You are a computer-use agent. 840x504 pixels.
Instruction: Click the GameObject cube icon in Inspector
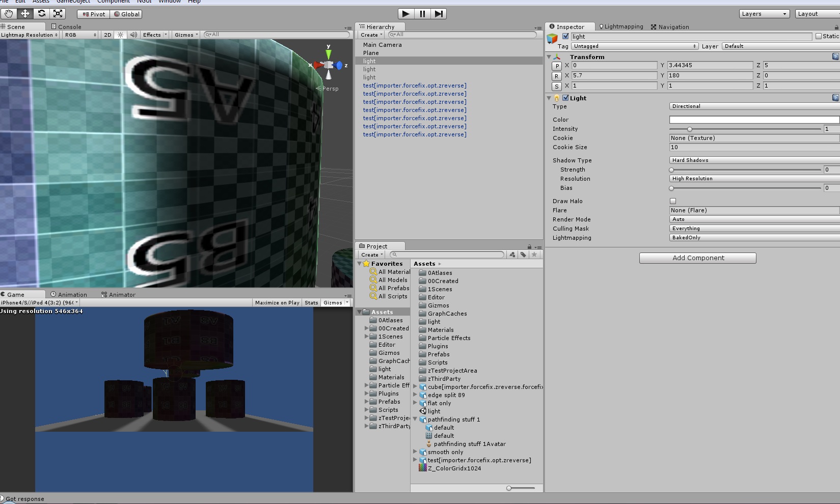tap(553, 38)
